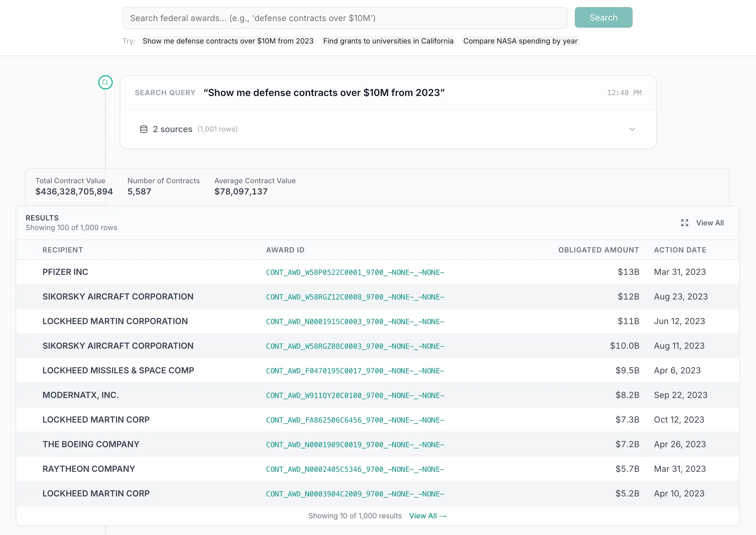Try the 'Compare NASA spending by year' example

point(521,41)
